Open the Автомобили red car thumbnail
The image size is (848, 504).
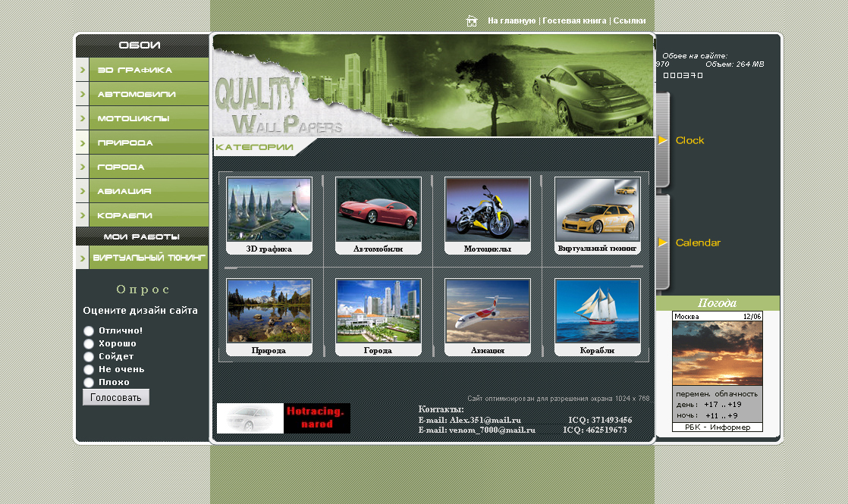point(378,209)
